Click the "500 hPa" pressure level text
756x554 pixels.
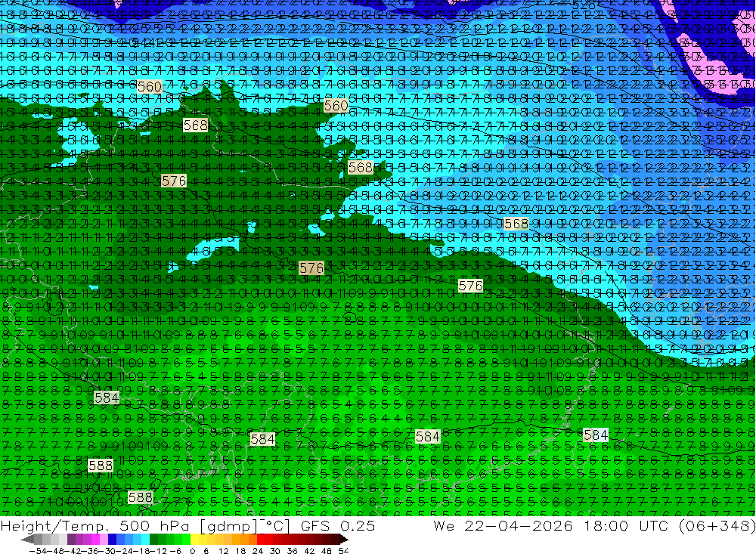(x=153, y=525)
